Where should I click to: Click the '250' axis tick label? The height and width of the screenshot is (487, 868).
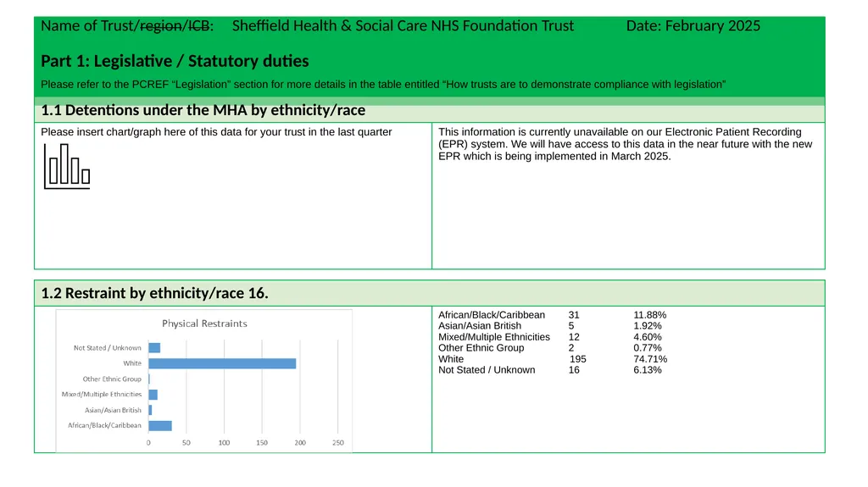point(338,443)
